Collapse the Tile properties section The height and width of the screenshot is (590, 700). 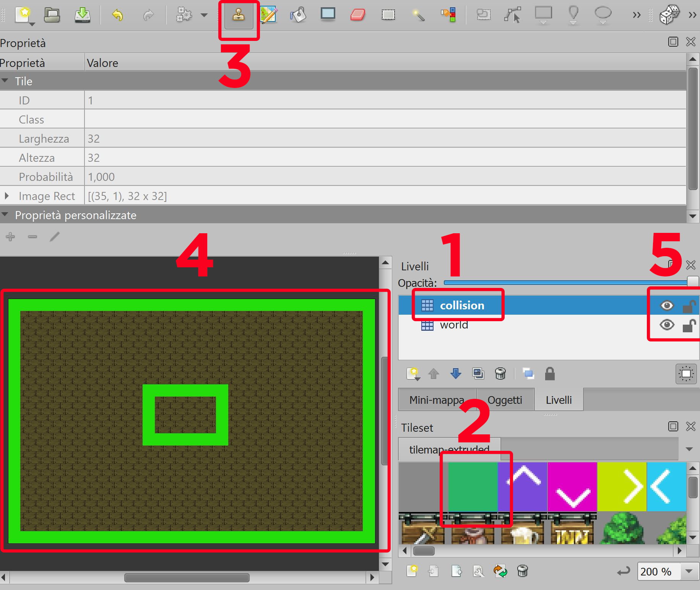tap(5, 81)
